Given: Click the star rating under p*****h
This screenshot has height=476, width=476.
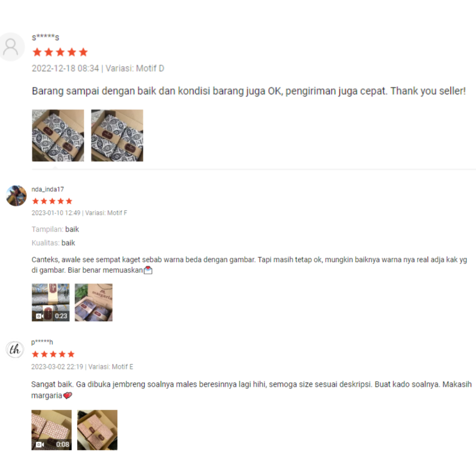Looking at the screenshot, I should tap(53, 354).
